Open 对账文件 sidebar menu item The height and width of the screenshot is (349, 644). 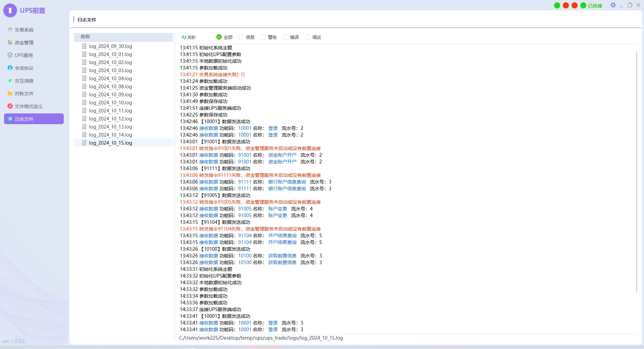[x=34, y=94]
